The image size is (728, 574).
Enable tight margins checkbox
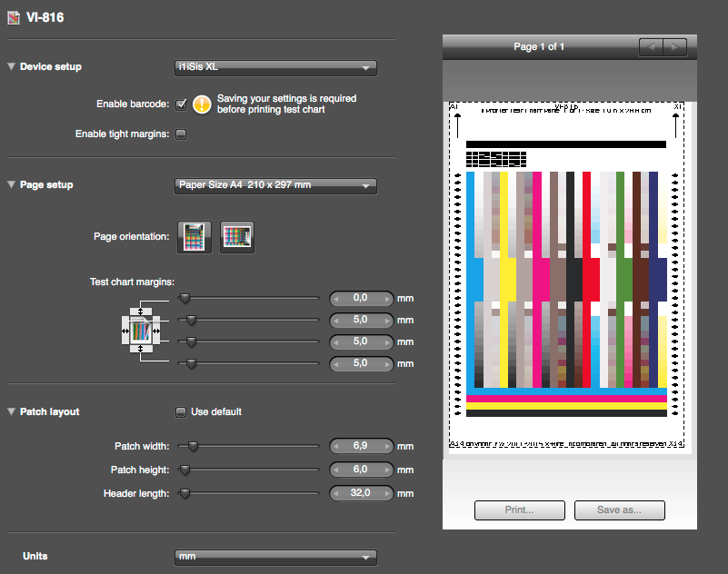pos(181,134)
